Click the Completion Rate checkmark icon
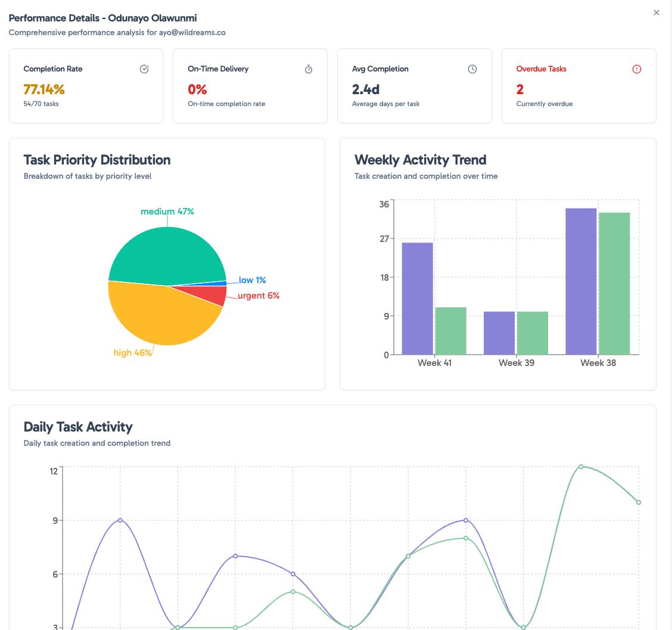 point(144,69)
